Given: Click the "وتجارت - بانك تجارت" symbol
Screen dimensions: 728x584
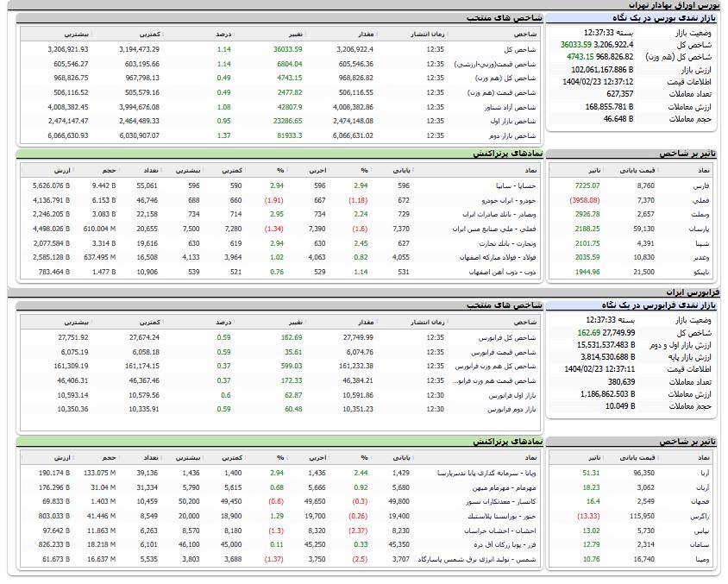Looking at the screenshot, I should click(507, 243).
